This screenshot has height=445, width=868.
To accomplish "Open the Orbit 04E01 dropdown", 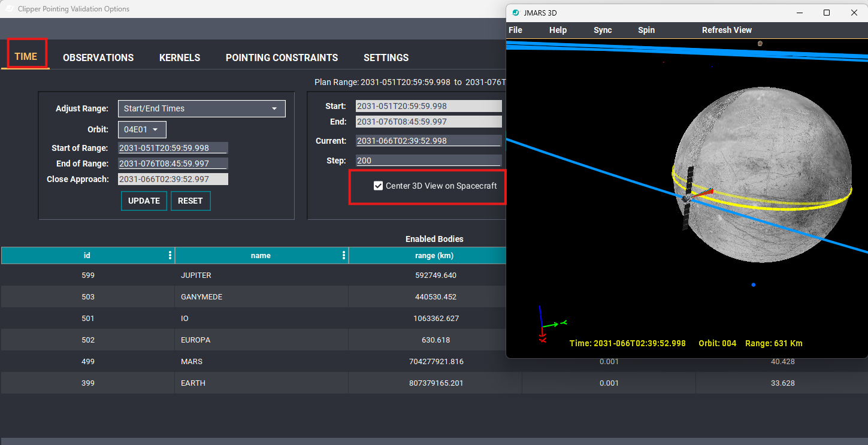I will 142,129.
